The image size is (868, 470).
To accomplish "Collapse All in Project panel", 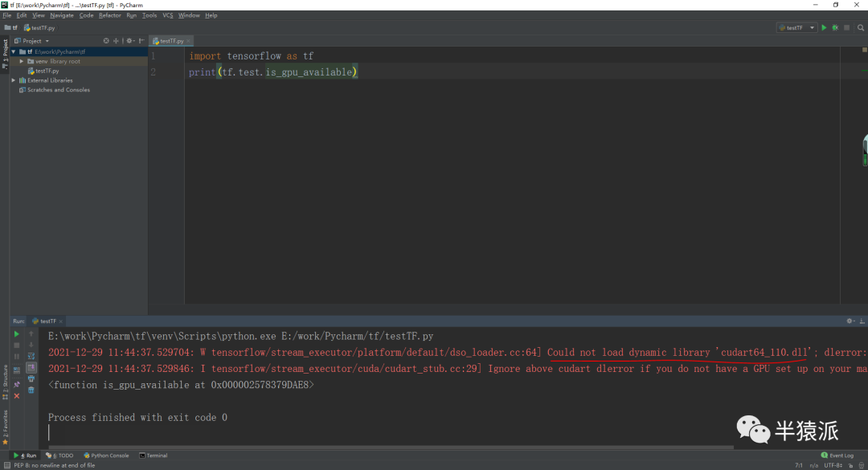I will [x=116, y=41].
